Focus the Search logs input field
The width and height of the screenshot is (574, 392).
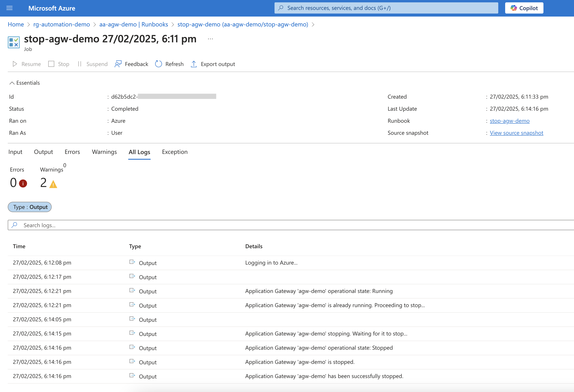tap(291, 225)
